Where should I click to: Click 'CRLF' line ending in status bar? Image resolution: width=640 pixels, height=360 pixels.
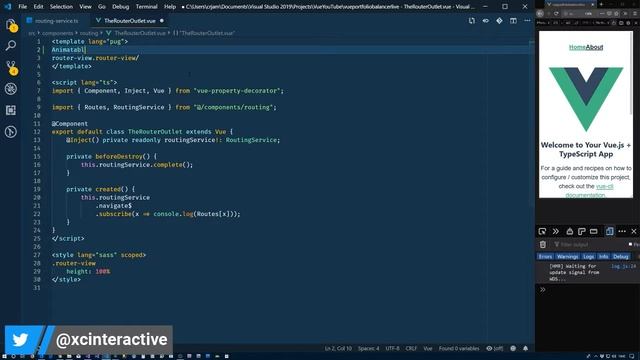tap(411, 348)
